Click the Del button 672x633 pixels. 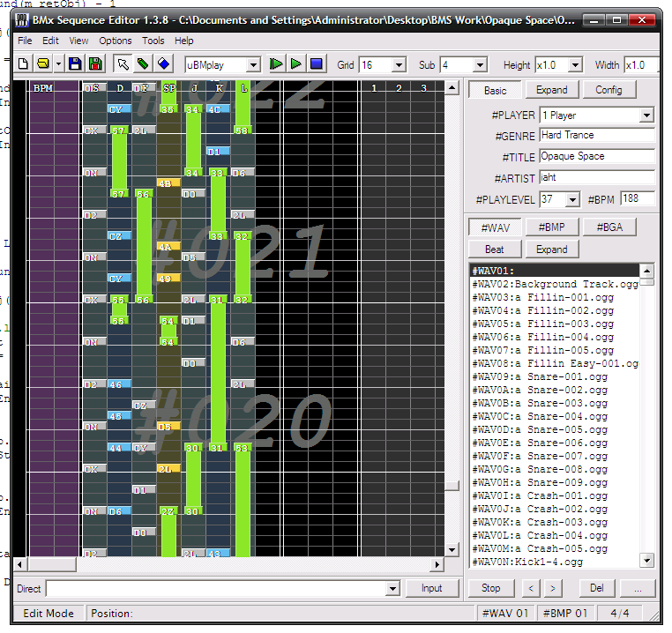tap(597, 588)
